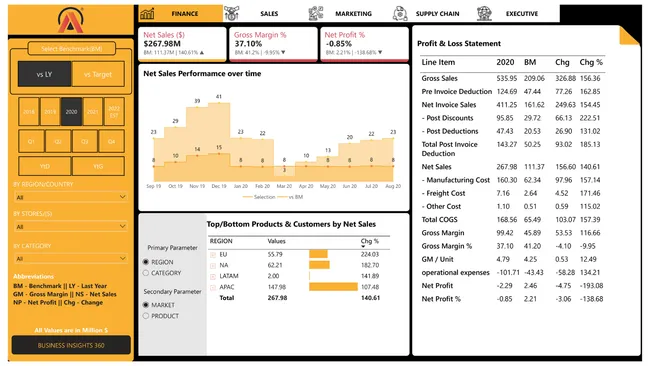650x366 pixels.
Task: Click the EU values data bar
Action: click(x=318, y=254)
